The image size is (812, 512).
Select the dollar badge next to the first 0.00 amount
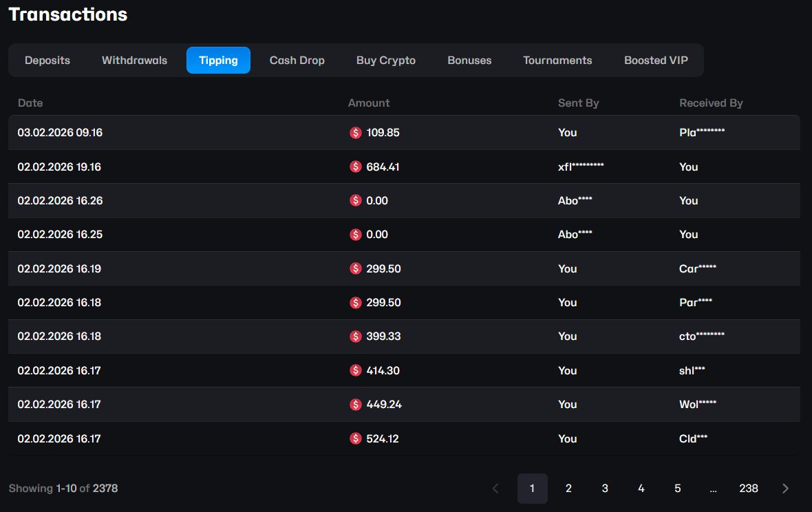pos(356,200)
